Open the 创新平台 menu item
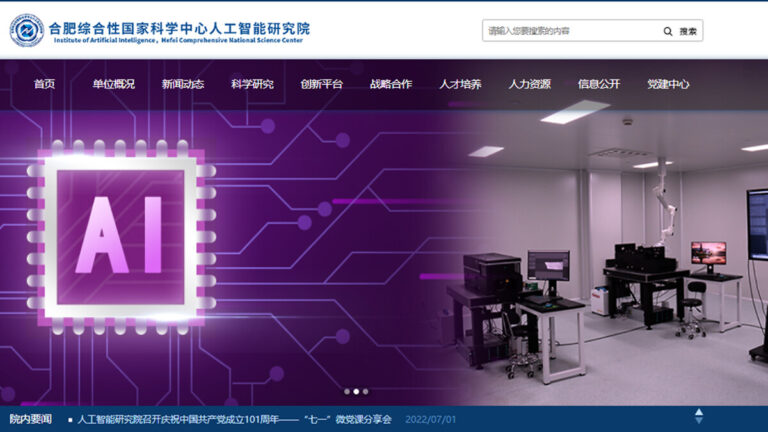Viewport: 768px width, 432px height. tap(321, 84)
